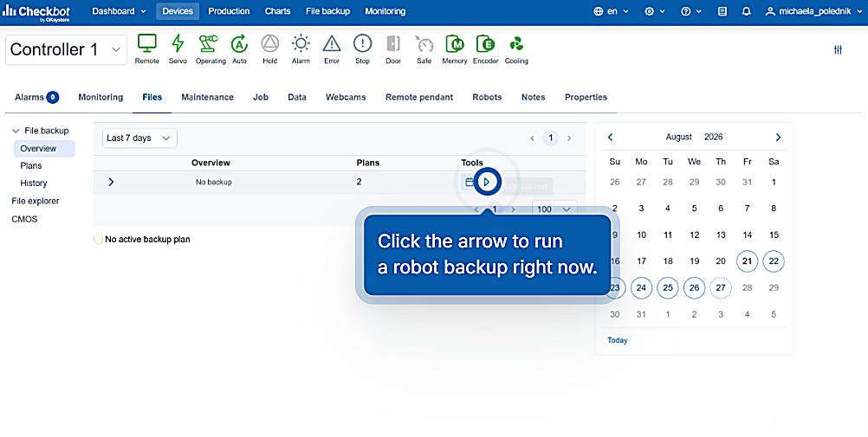Click the Manual run play arrow icon

click(x=487, y=182)
